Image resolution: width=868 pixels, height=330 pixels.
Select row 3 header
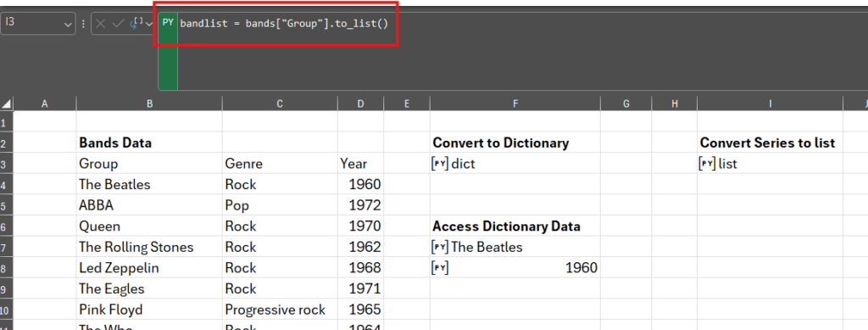pyautogui.click(x=6, y=164)
